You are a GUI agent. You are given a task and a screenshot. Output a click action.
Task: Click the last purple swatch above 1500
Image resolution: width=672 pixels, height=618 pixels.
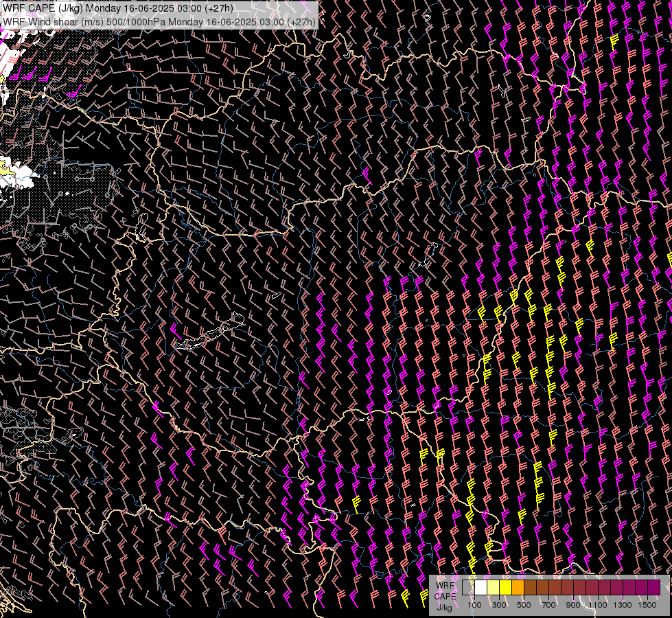654,587
